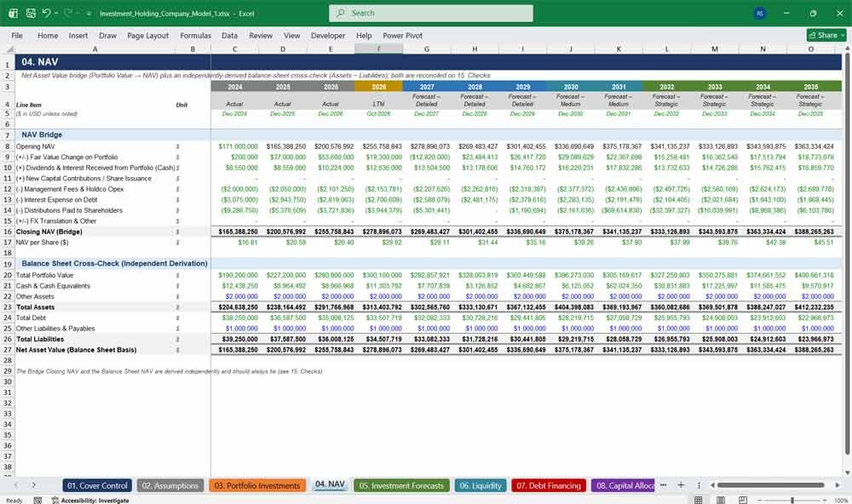Switch to '07. Debt Financing' sheet
The image size is (852, 504).
coord(548,485)
